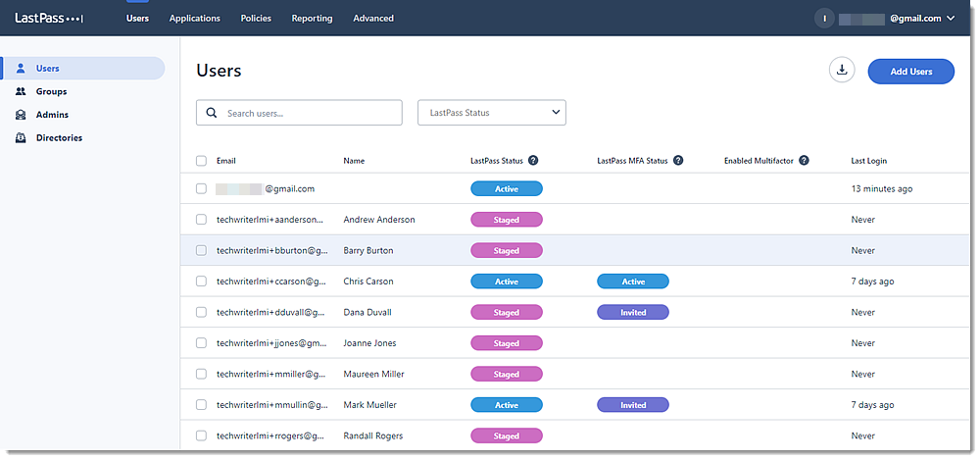
Task: Click email techwriterlmi+ccarson@g...
Action: click(x=271, y=282)
